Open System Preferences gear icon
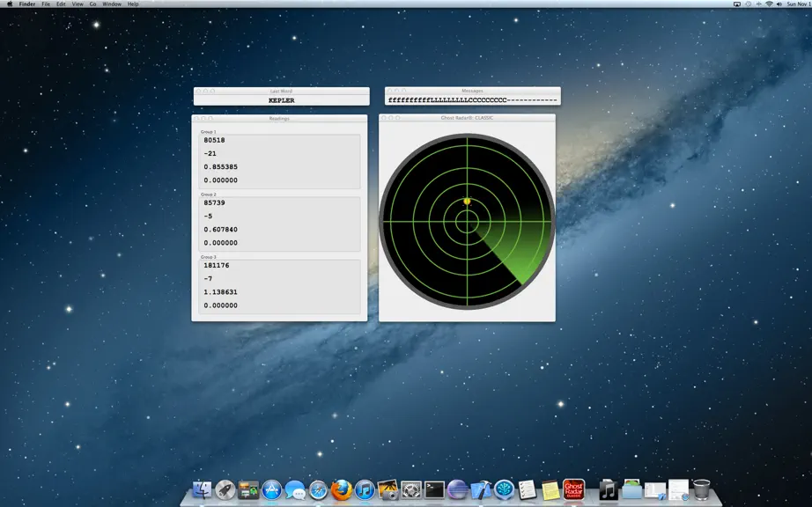 click(x=411, y=489)
